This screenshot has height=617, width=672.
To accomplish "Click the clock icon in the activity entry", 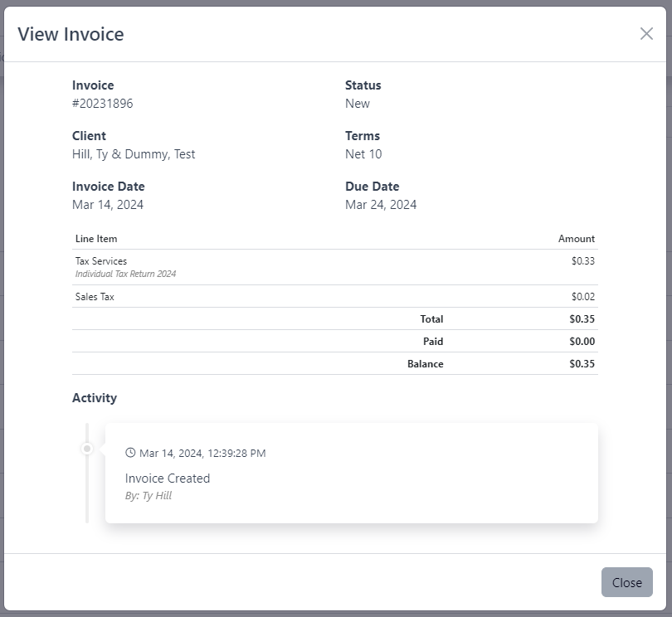I will [x=130, y=453].
